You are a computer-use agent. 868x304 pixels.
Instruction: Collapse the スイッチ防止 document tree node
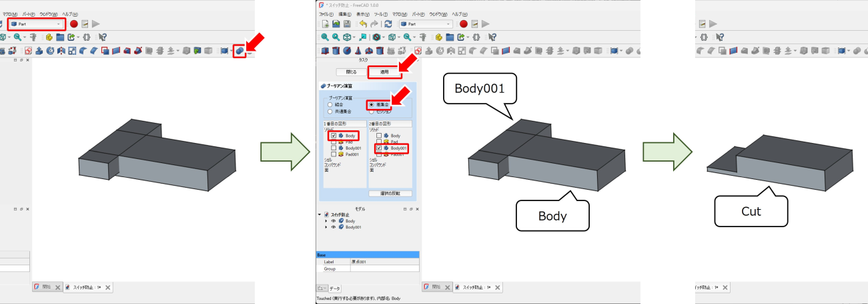(319, 214)
